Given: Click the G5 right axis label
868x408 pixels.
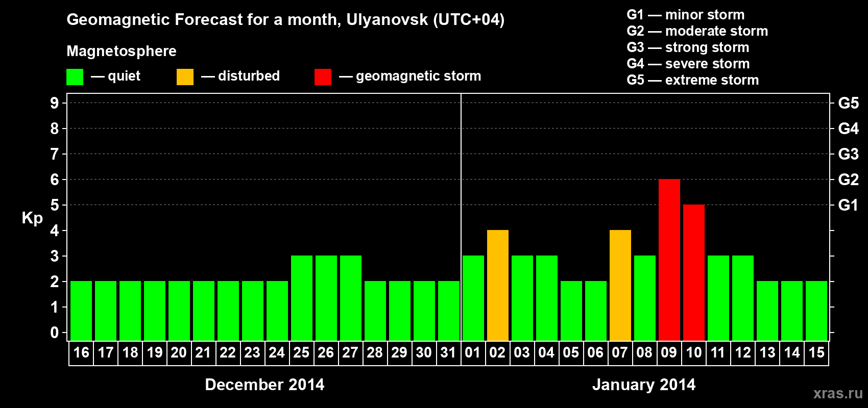Looking at the screenshot, I should pyautogui.click(x=849, y=104).
